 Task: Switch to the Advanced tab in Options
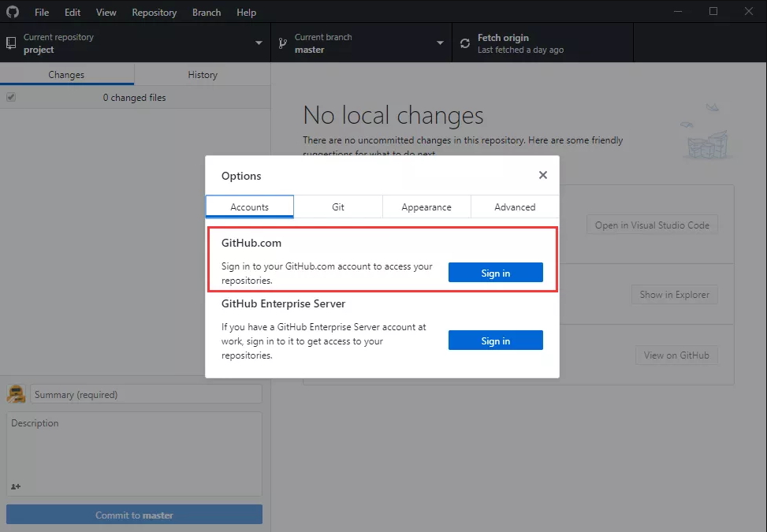pyautogui.click(x=515, y=206)
